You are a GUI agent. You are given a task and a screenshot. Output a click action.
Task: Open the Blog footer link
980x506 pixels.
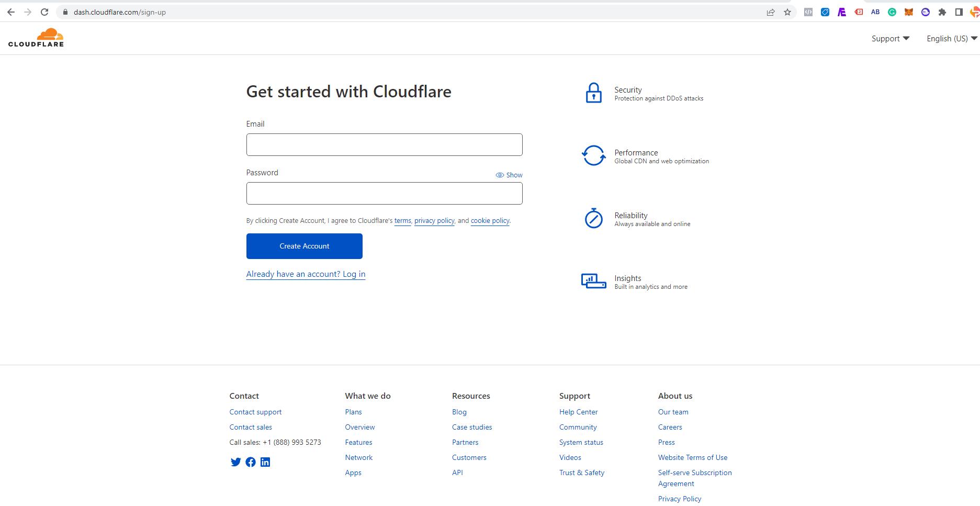tap(459, 412)
